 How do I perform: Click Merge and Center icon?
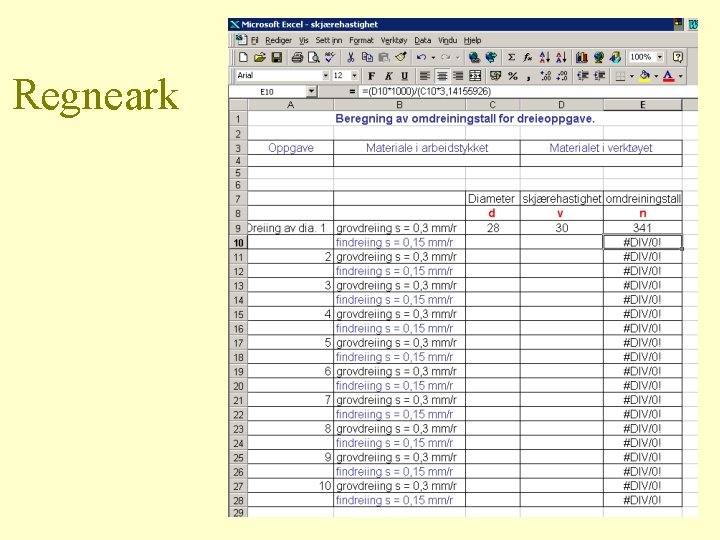pyautogui.click(x=475, y=76)
